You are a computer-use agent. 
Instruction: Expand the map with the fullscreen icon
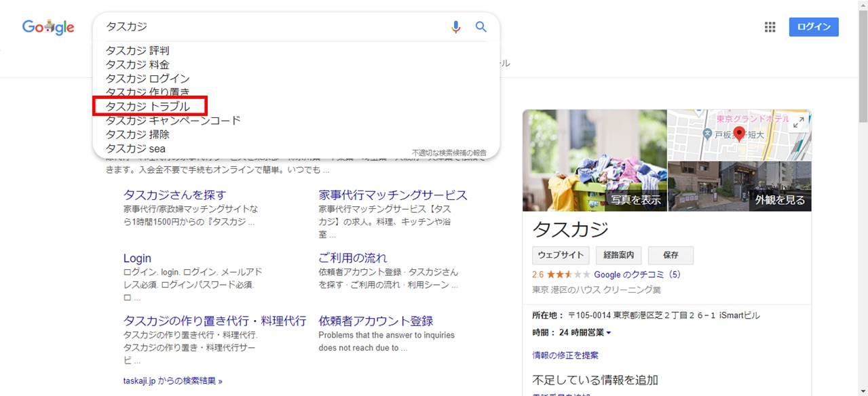(799, 122)
